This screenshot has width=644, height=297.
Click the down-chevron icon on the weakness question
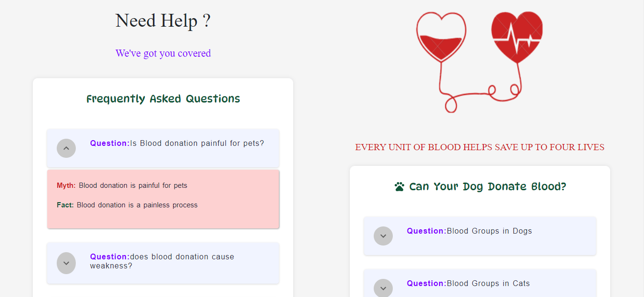coord(66,263)
